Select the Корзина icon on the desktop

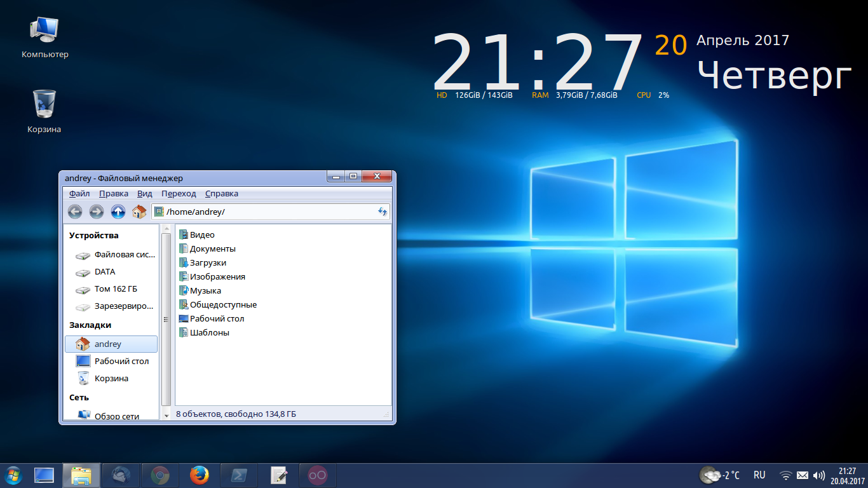[x=44, y=111]
